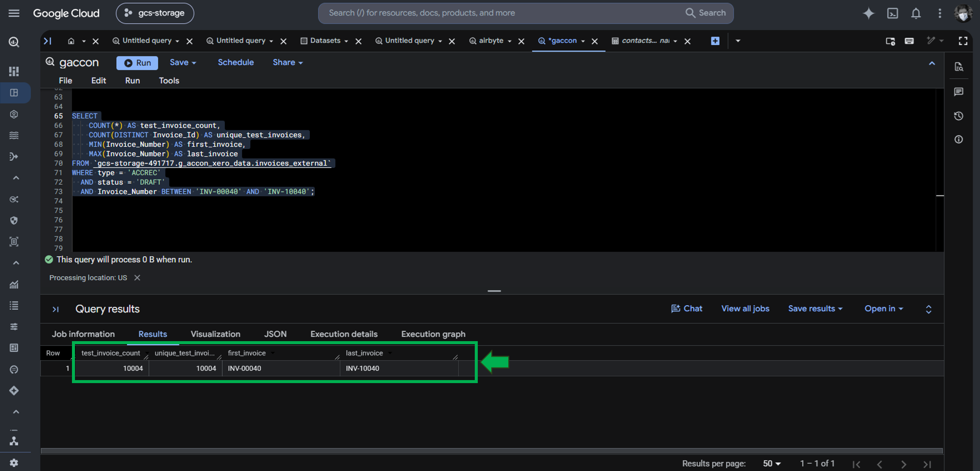Switch to Datasets tab

325,40
